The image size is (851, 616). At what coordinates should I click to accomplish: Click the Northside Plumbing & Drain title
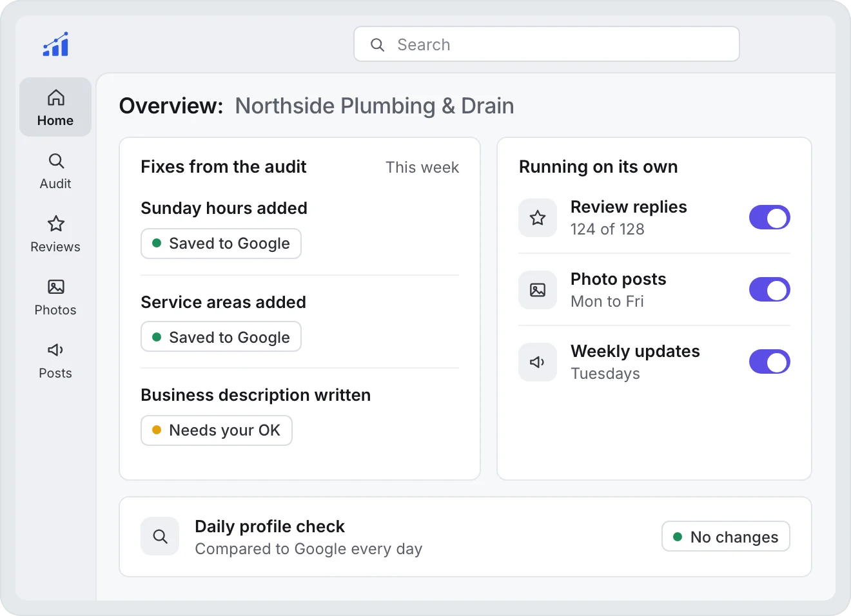pyautogui.click(x=375, y=106)
